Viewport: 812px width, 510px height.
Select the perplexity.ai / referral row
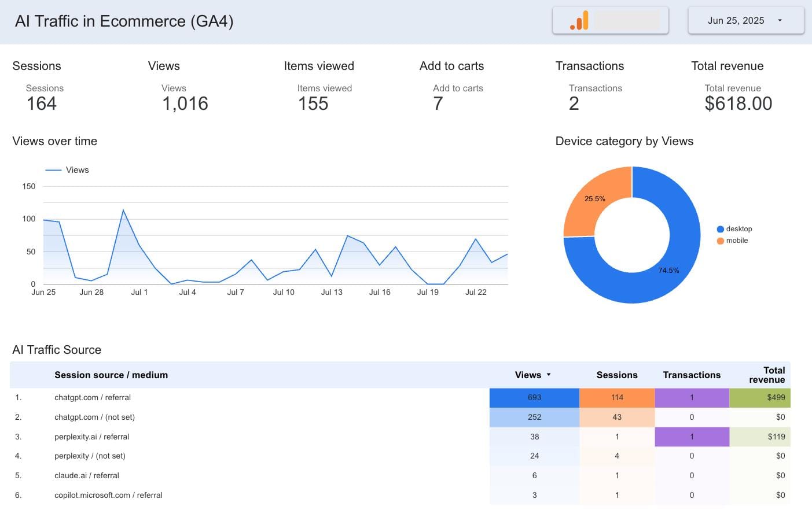[400, 437]
